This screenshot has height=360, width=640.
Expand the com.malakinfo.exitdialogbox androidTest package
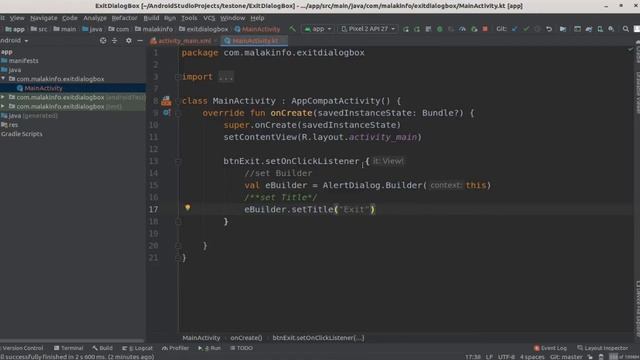tap(3, 97)
